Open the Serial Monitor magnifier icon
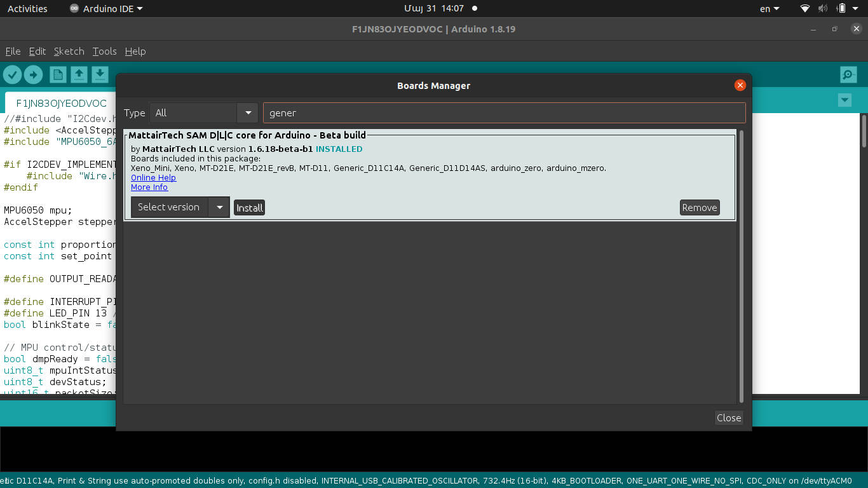 (848, 75)
